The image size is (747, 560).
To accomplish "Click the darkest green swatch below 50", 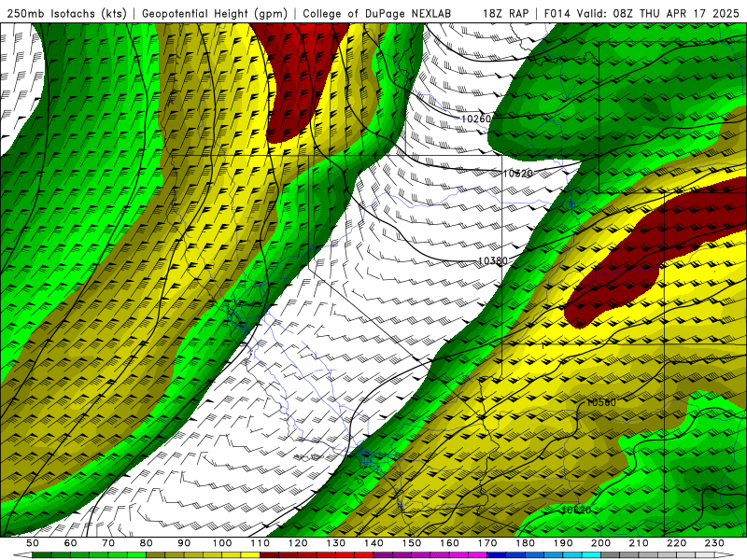I will [42, 555].
